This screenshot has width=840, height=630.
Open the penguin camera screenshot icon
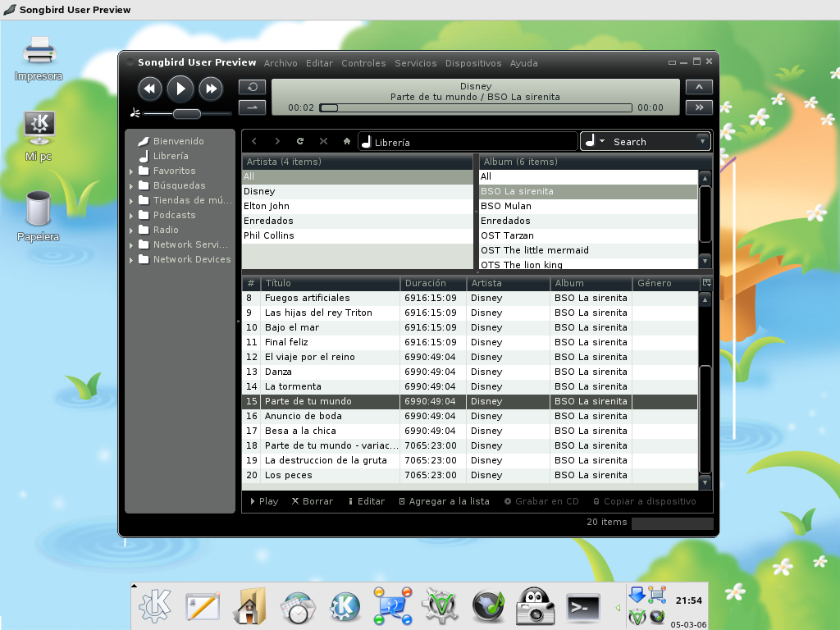click(535, 606)
